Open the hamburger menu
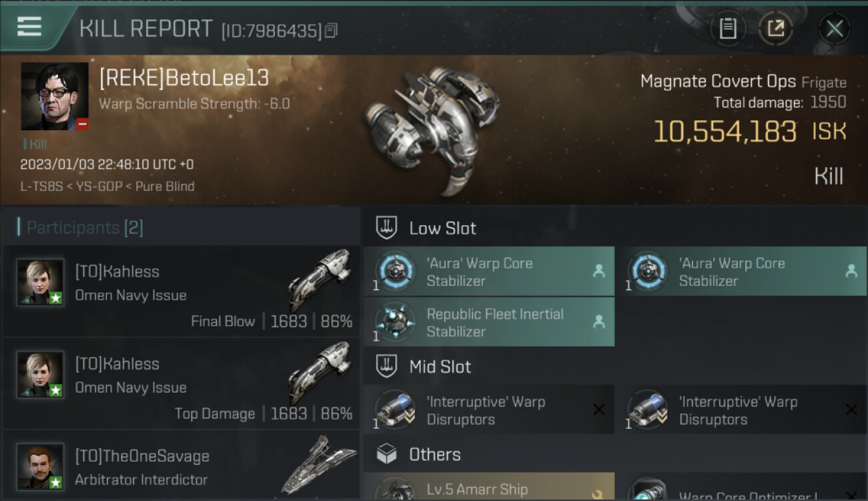Image resolution: width=868 pixels, height=501 pixels. coord(29,27)
